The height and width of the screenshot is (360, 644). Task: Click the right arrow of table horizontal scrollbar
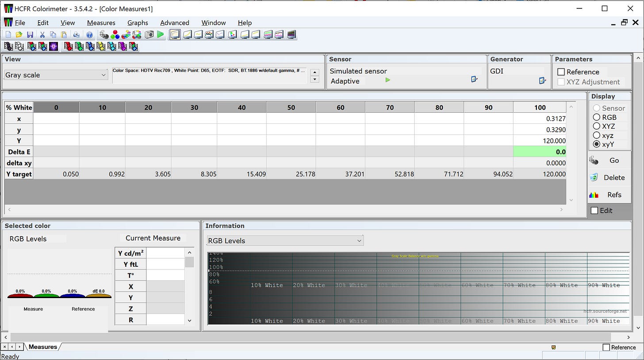pos(562,210)
